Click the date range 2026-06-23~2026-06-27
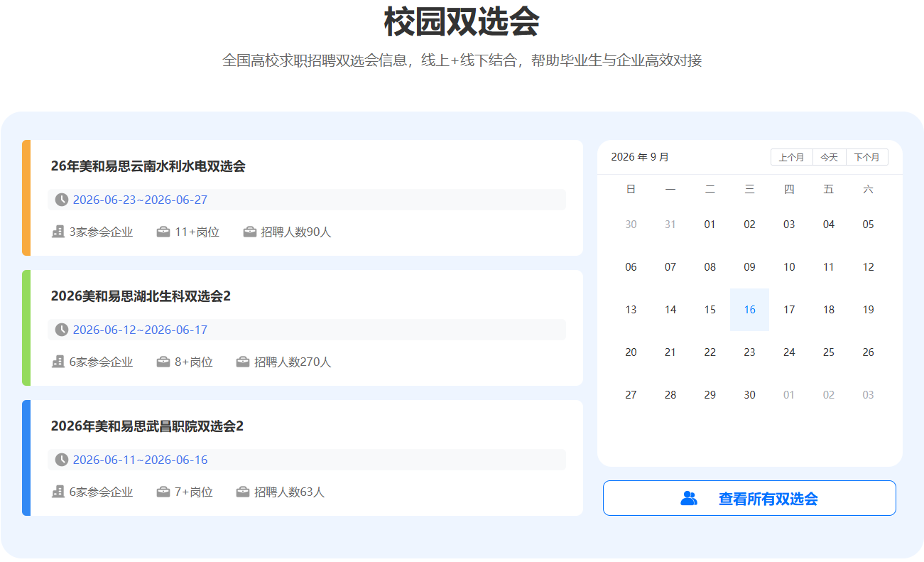Image resolution: width=924 pixels, height=562 pixels. (140, 200)
